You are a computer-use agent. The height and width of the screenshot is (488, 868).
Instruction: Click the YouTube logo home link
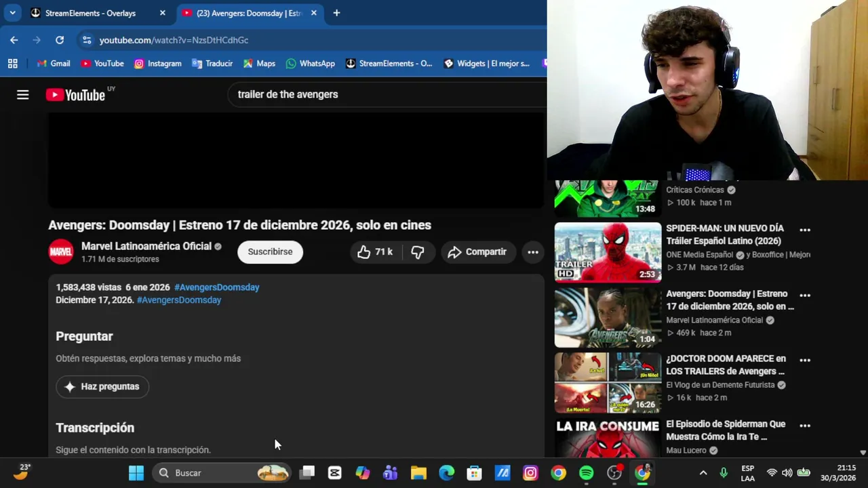coord(76,95)
